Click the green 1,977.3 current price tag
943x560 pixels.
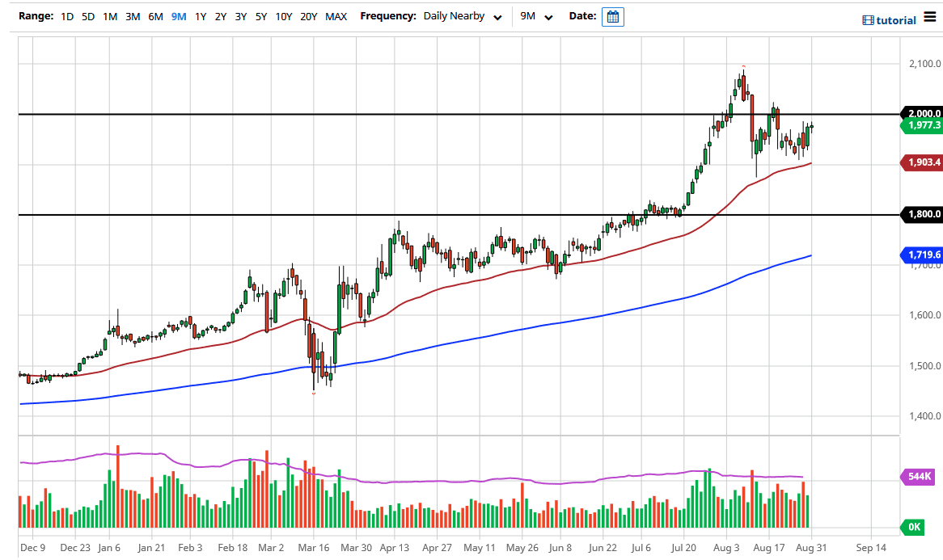pyautogui.click(x=922, y=125)
